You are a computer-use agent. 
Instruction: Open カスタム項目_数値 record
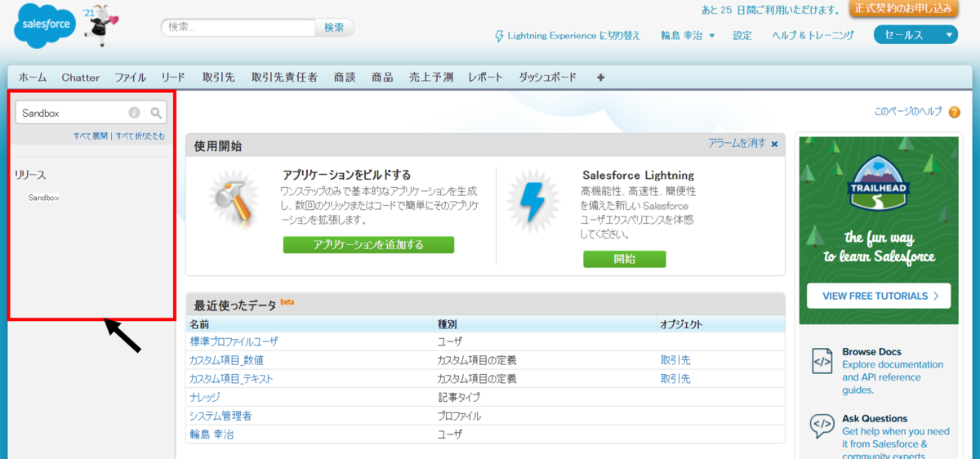click(226, 360)
